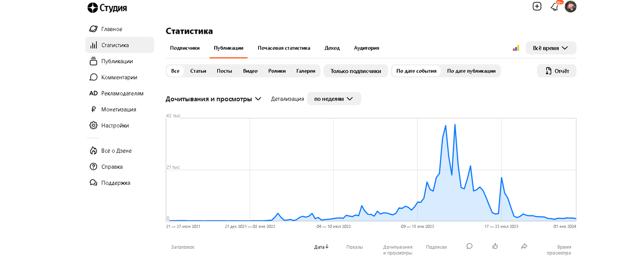This screenshot has height=268, width=644.
Task: Download the Отчёт report
Action: 557,71
